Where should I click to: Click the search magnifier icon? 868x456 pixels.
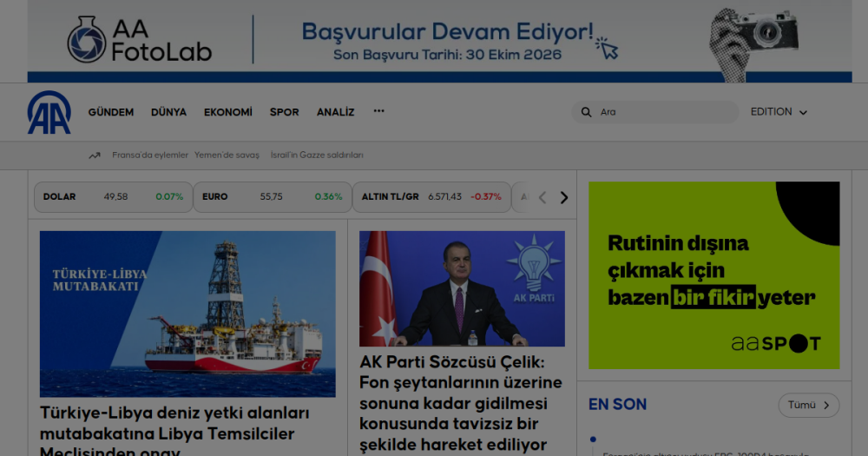[x=586, y=112]
